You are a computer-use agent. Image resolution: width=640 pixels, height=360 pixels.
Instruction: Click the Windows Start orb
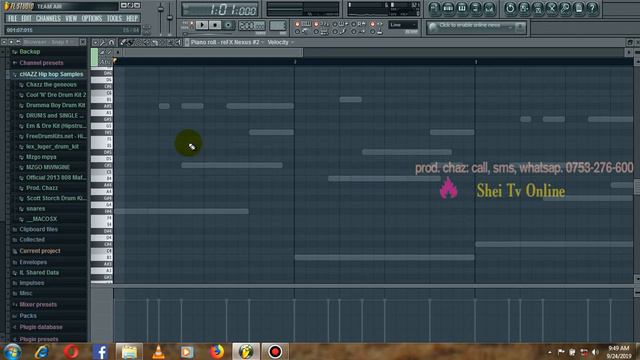click(x=12, y=351)
